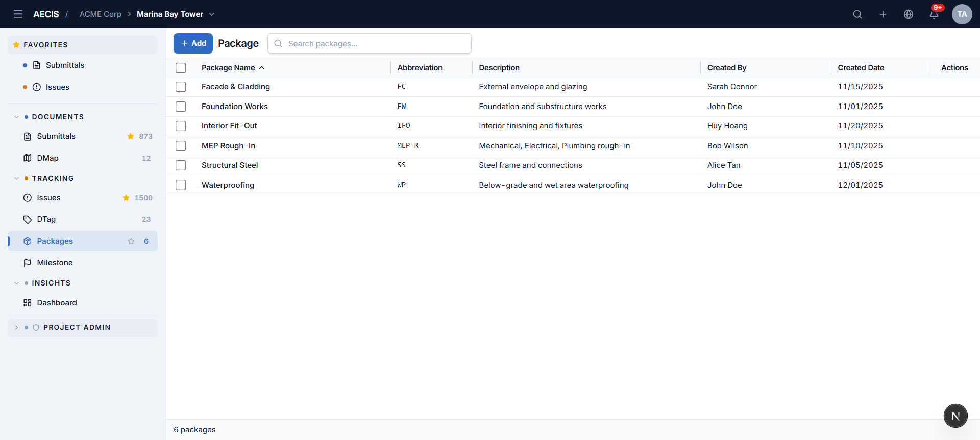Open the TA user avatar
Screen dimensions: 980x440
(962, 14)
